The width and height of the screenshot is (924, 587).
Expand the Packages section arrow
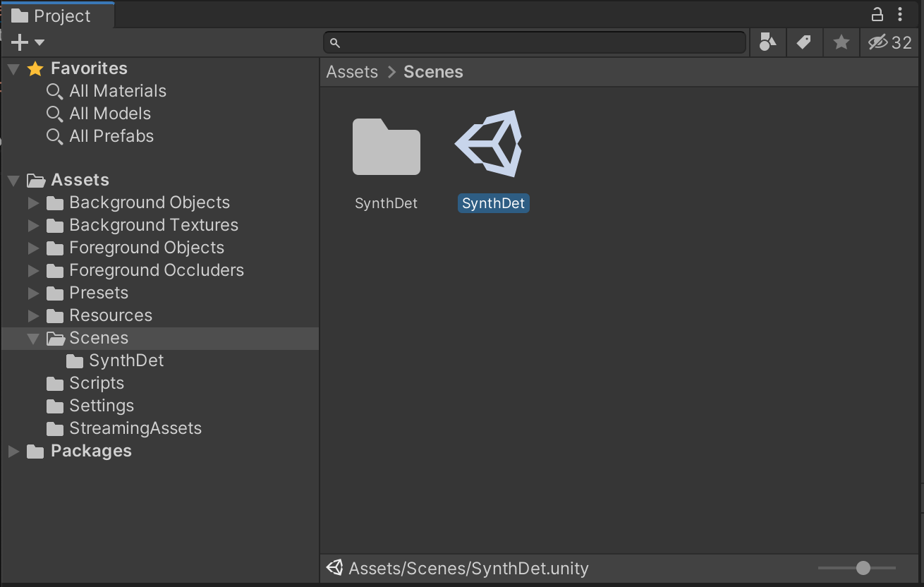13,452
